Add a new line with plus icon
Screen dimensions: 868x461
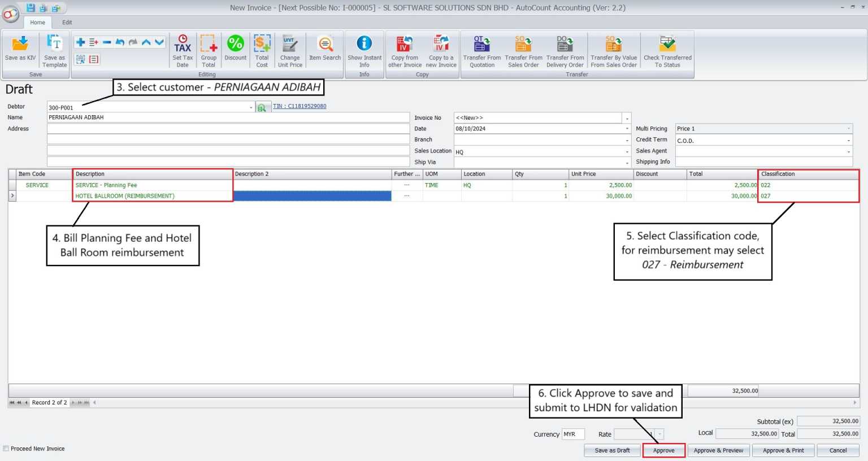click(80, 42)
